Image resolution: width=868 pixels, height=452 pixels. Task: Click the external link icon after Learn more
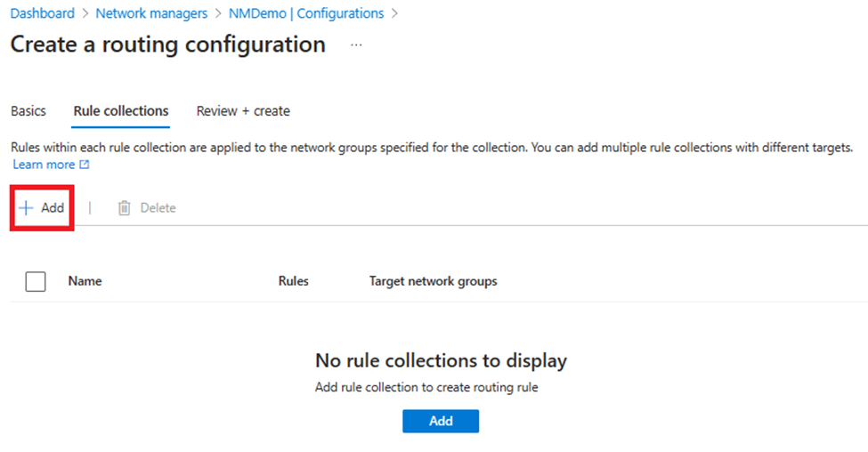(x=85, y=165)
